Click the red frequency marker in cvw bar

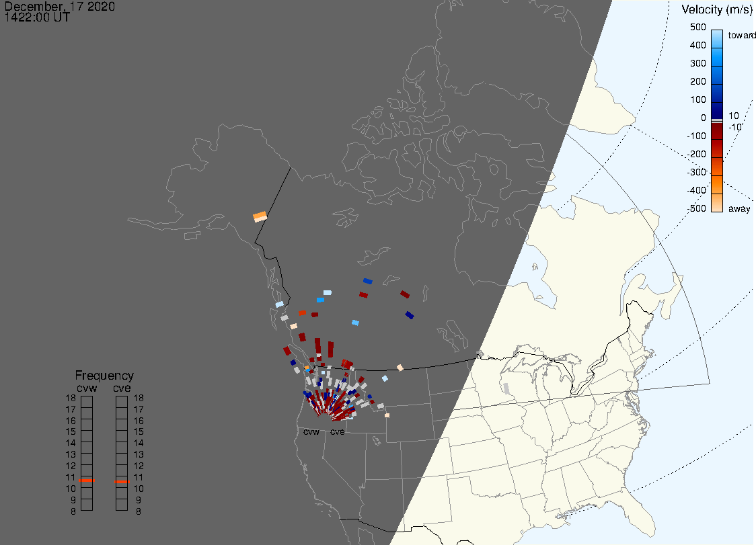[87, 480]
